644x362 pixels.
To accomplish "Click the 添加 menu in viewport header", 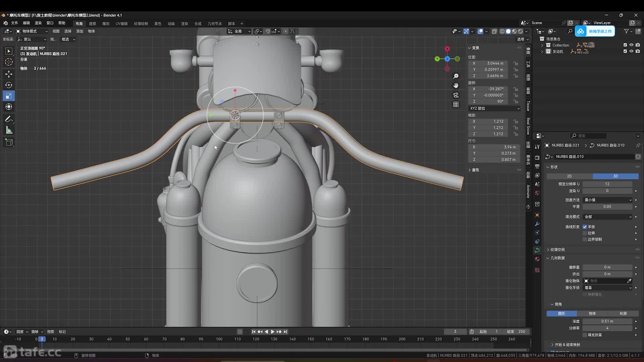I will coord(79,31).
